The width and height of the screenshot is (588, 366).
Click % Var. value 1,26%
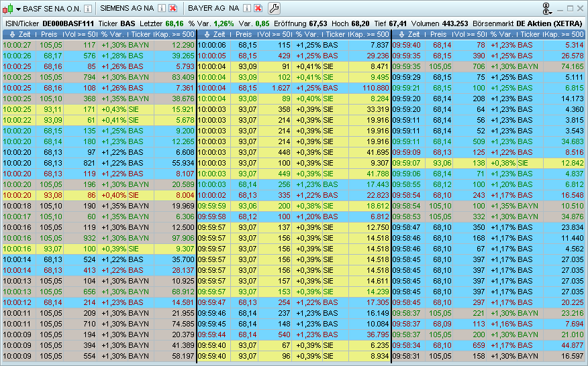click(x=224, y=23)
